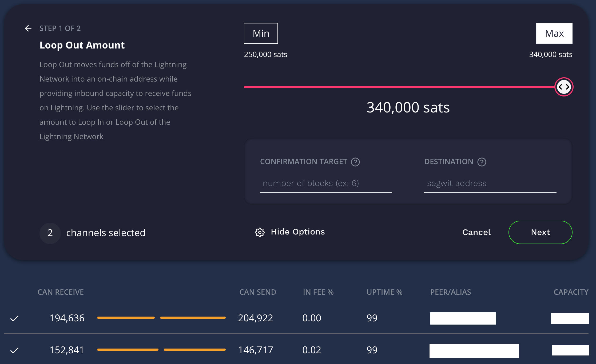The height and width of the screenshot is (364, 596).
Task: Focus the segwit address input field
Action: point(490,183)
